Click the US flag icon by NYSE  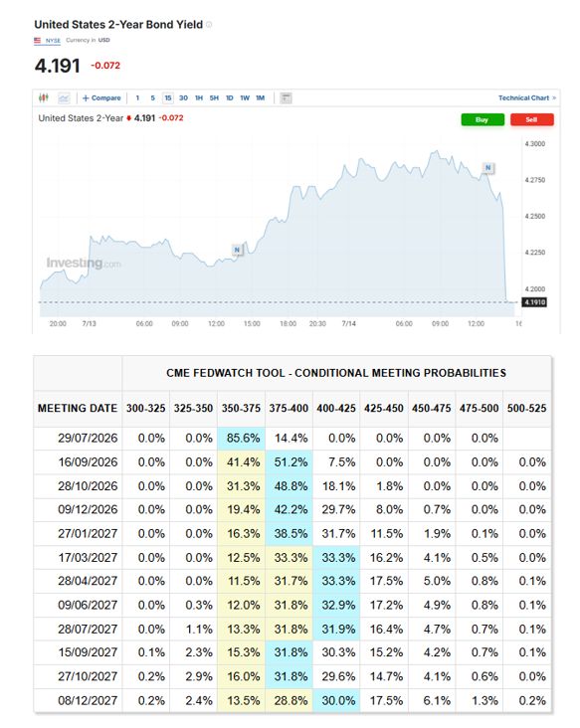pos(37,41)
